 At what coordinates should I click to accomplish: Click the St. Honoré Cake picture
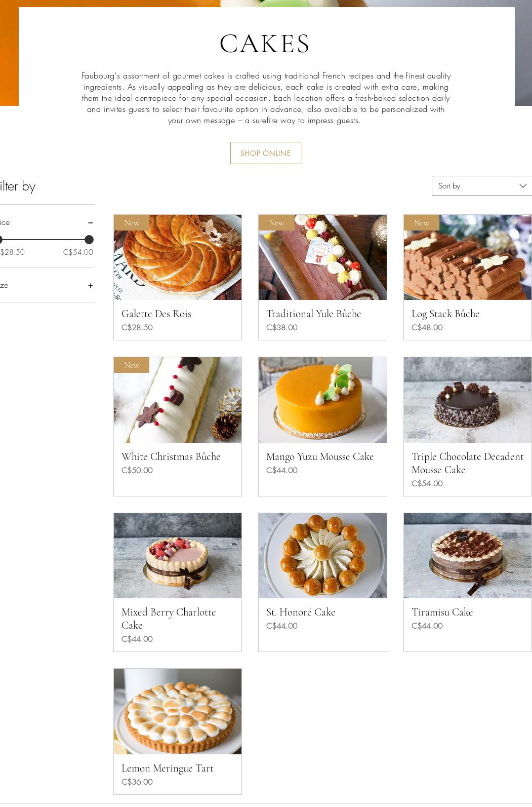[x=322, y=556]
